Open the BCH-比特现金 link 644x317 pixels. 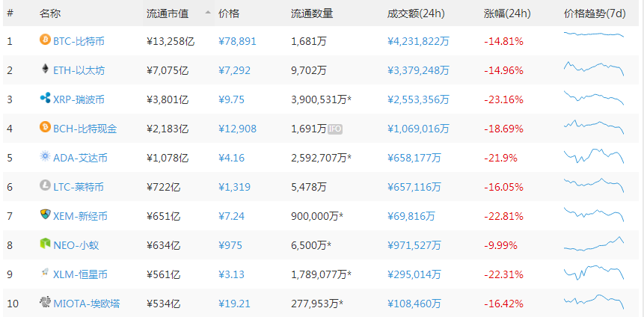click(x=85, y=129)
